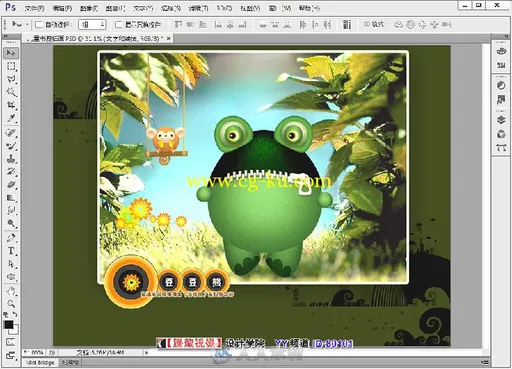The height and width of the screenshot is (369, 512).
Task: Select the Eyedropper tool
Action: pyautogui.click(x=11, y=118)
